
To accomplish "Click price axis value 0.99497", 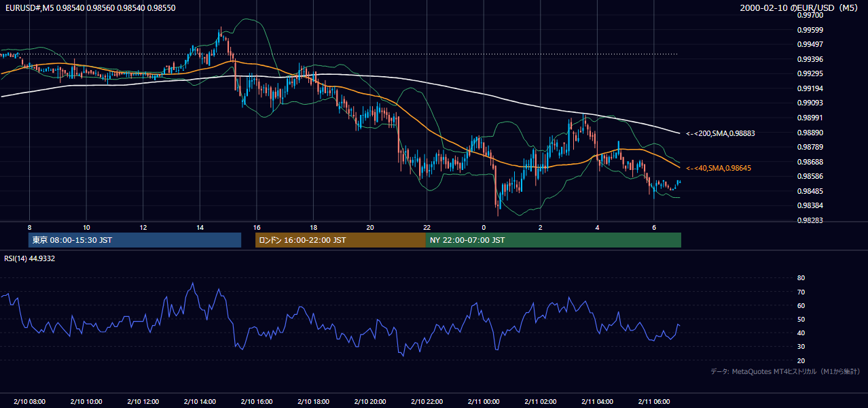I will pos(810,44).
